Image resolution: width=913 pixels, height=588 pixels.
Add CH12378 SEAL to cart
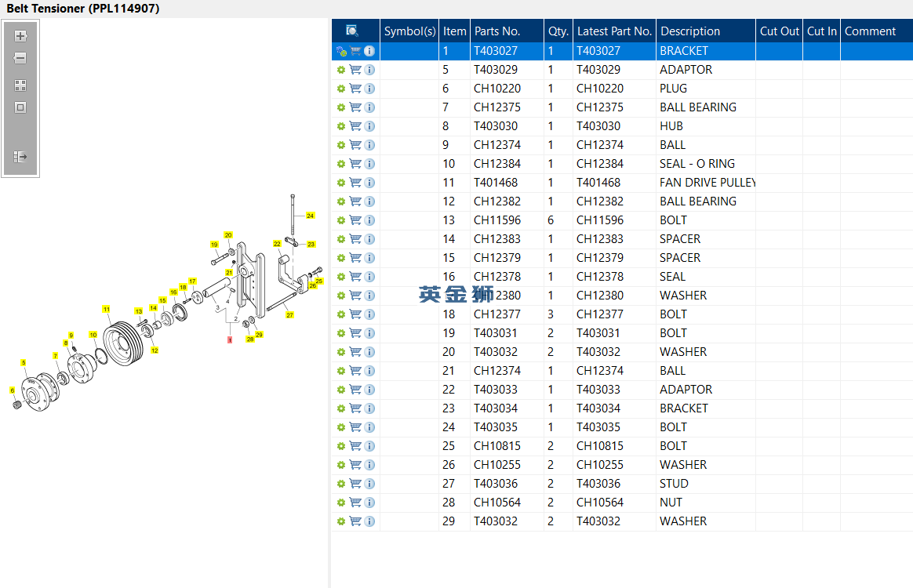[x=355, y=277]
